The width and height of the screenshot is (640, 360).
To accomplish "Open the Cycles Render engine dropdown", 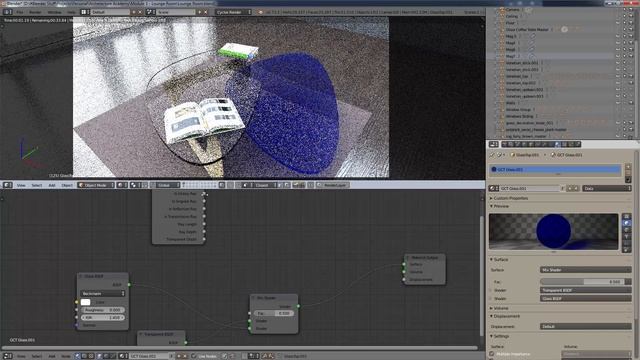I will click(233, 12).
